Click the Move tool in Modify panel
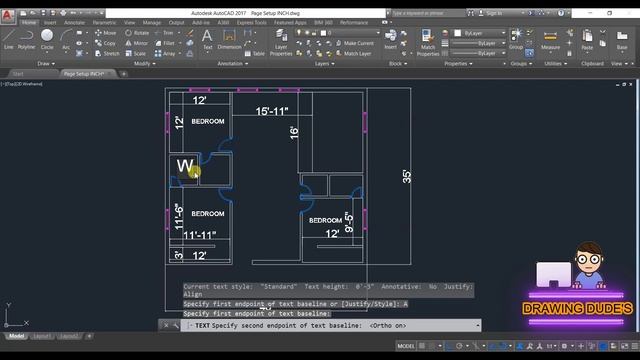The height and width of the screenshot is (360, 640). pyautogui.click(x=106, y=33)
